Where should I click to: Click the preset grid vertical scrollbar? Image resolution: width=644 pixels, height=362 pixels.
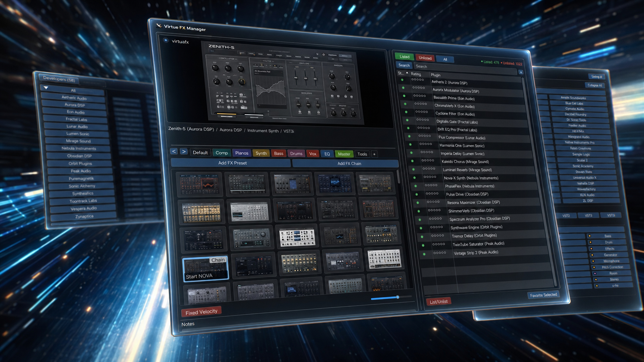398,177
